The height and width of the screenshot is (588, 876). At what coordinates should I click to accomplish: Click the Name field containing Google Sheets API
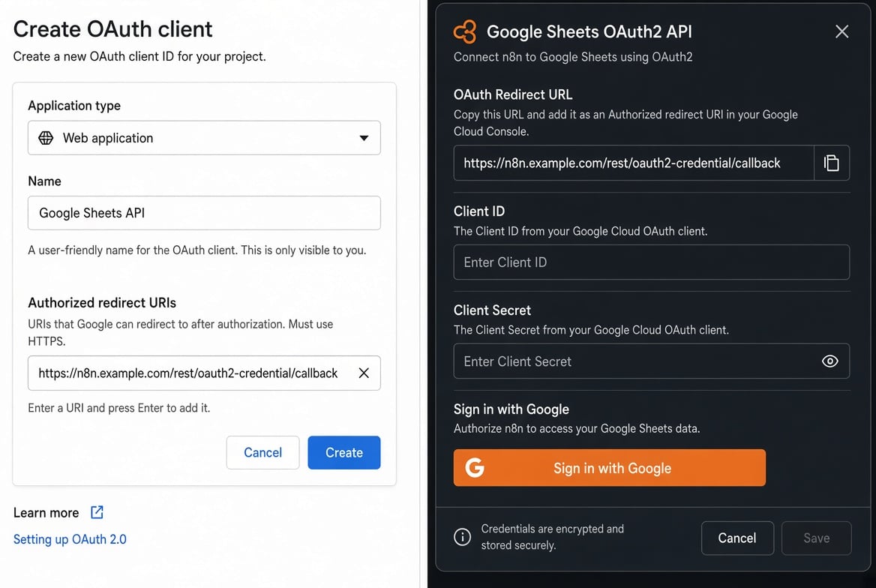[204, 213]
